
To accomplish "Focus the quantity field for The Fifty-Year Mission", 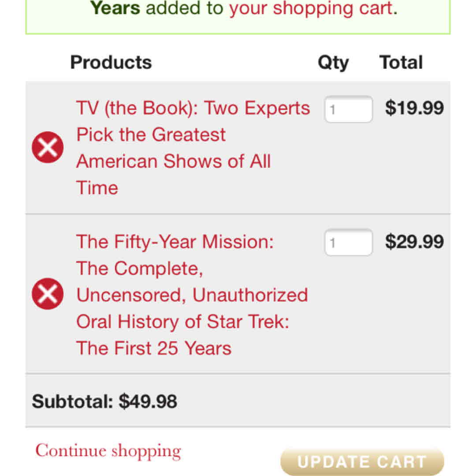I will (349, 242).
